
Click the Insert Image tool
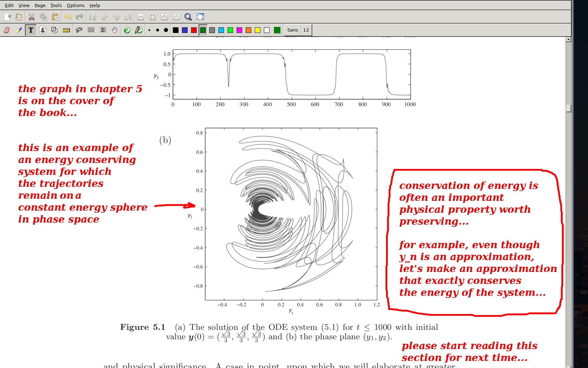click(43, 30)
